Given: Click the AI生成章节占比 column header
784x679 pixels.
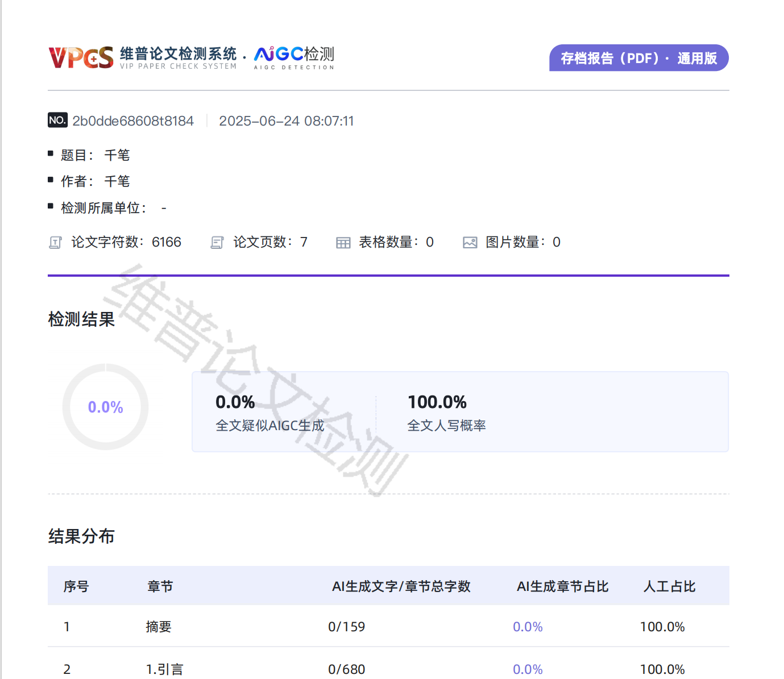Looking at the screenshot, I should click(562, 586).
